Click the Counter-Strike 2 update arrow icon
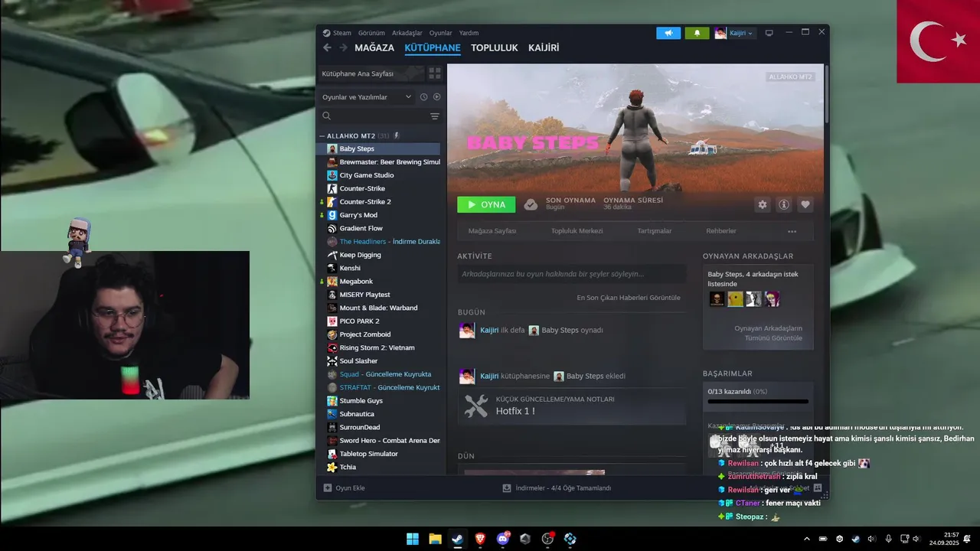The width and height of the screenshot is (980, 551). click(322, 202)
